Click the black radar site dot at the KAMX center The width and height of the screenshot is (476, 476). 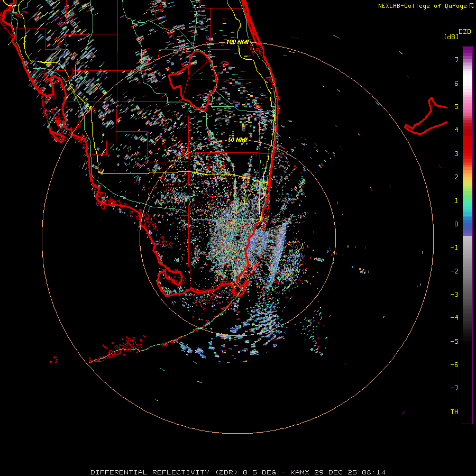[237, 237]
